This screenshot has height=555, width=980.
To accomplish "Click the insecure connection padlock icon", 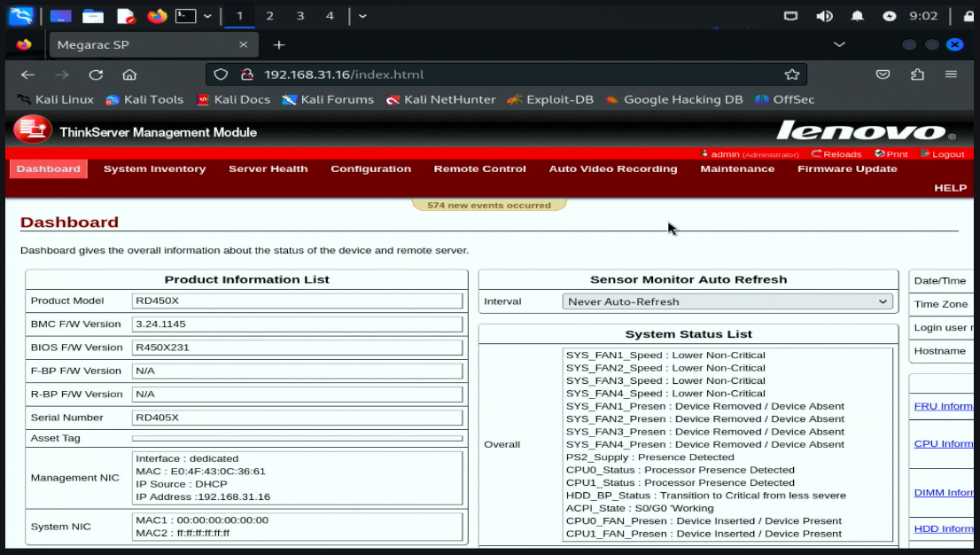I will [x=247, y=74].
